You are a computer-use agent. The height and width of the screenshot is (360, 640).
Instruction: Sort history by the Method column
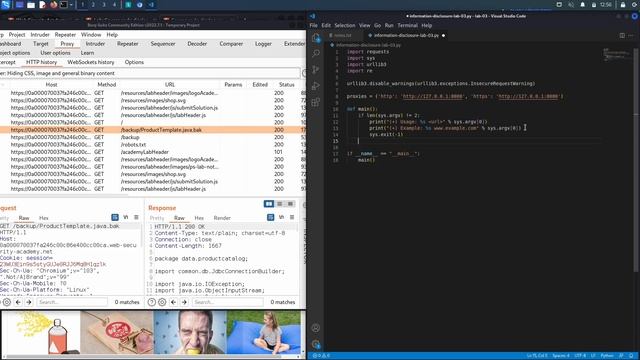click(107, 84)
